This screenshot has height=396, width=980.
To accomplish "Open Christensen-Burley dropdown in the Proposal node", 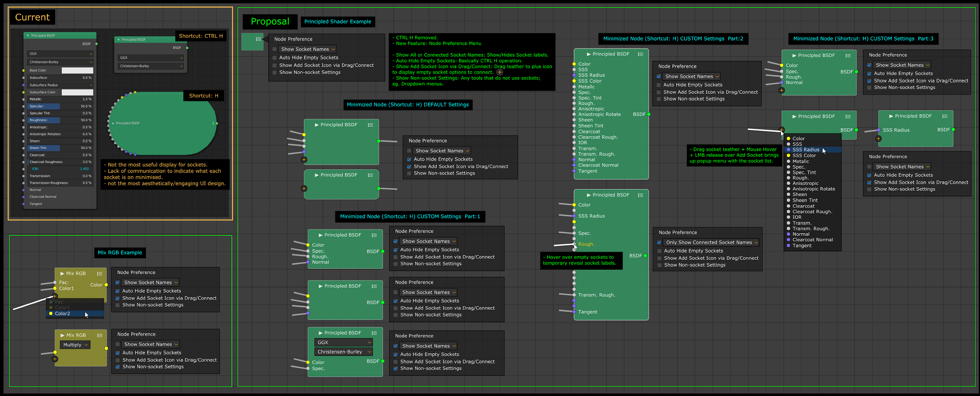I will pos(344,352).
